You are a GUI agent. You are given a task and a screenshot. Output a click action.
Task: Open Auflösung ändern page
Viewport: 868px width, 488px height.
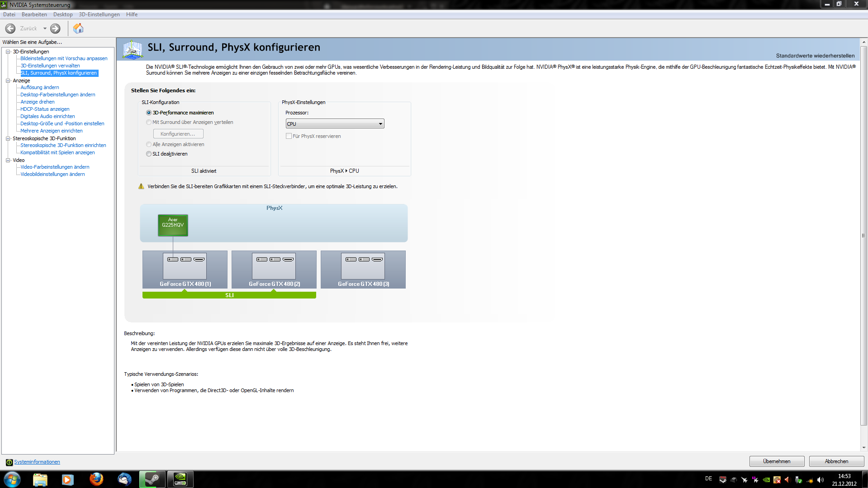(40, 87)
